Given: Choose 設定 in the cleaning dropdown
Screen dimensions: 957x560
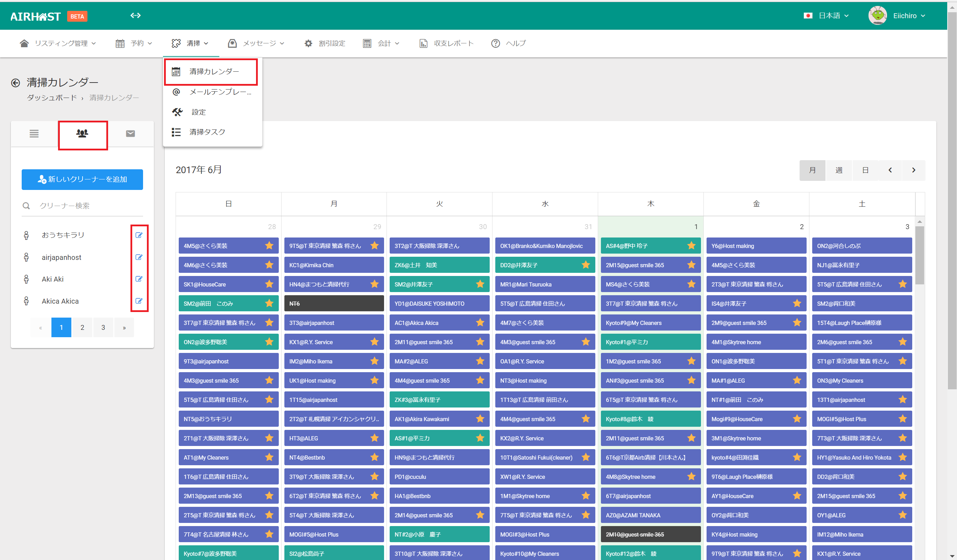Looking at the screenshot, I should [199, 112].
